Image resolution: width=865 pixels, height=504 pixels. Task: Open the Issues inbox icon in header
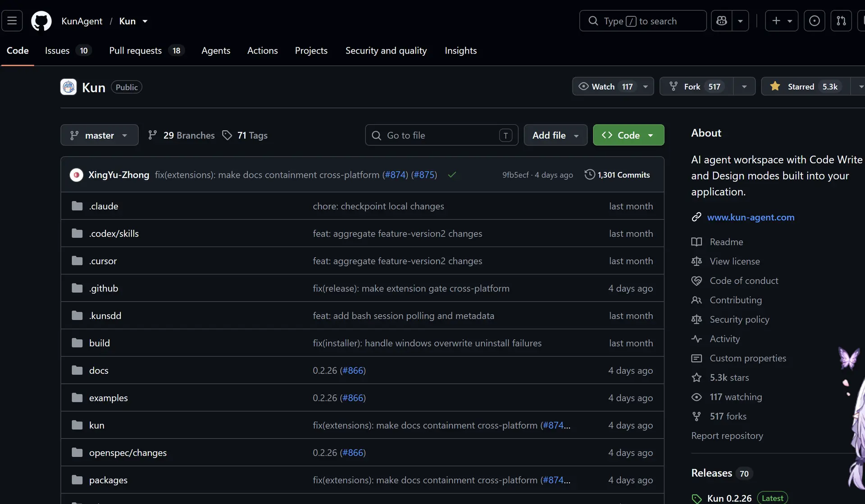coord(815,21)
